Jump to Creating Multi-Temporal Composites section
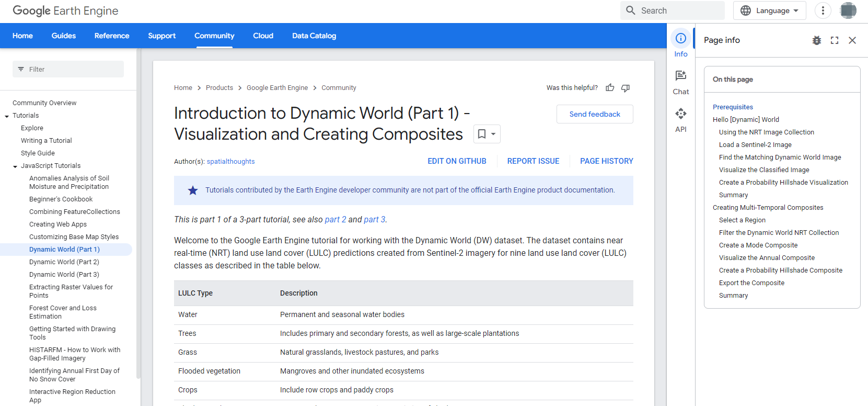 point(768,208)
